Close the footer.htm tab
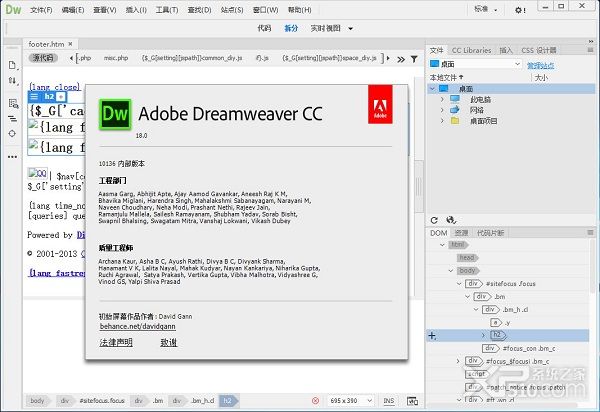Image resolution: width=600 pixels, height=412 pixels. tap(70, 44)
